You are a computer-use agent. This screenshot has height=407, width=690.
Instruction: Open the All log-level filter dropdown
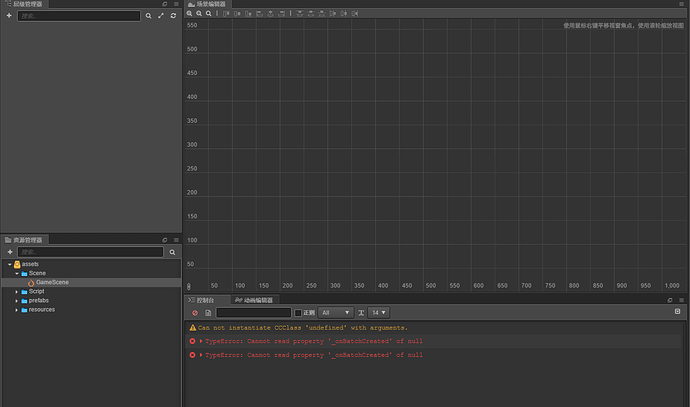tap(335, 312)
